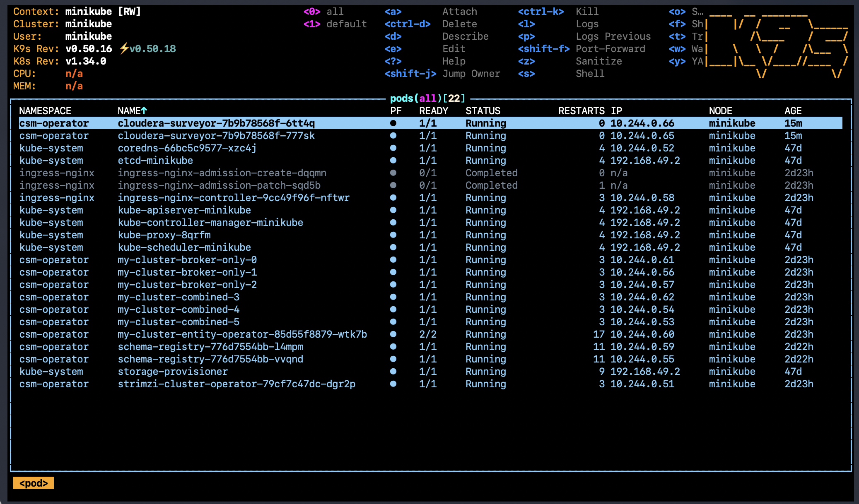Click the <pod> breadcrumb at bottom
Image resolution: width=859 pixels, height=504 pixels.
click(x=34, y=483)
